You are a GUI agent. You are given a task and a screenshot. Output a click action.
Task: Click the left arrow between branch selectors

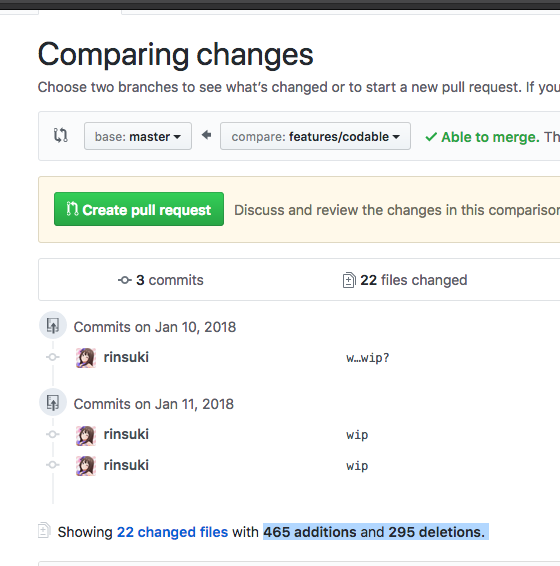tap(206, 135)
